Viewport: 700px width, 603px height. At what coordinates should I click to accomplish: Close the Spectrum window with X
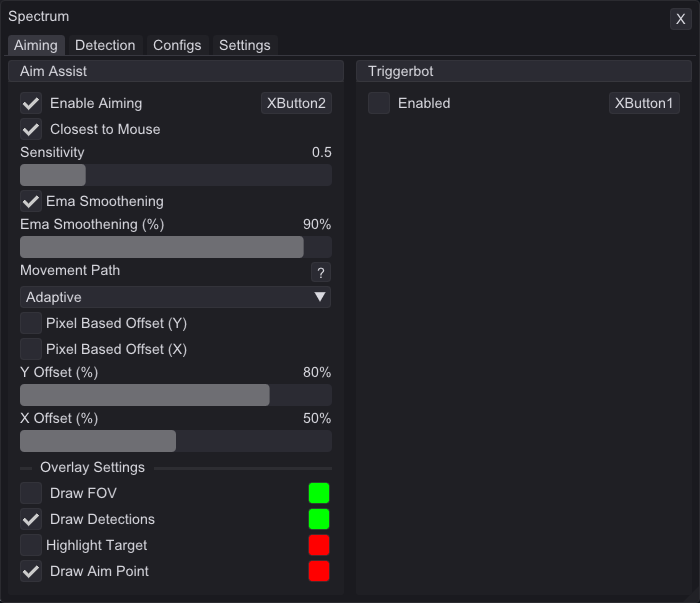tap(680, 19)
